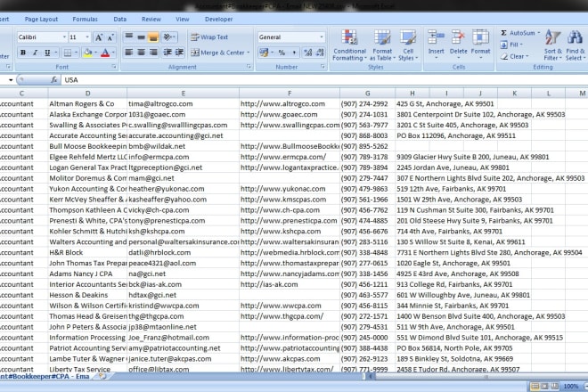This screenshot has width=588, height=392.
Task: Select column D header
Action: (87, 93)
